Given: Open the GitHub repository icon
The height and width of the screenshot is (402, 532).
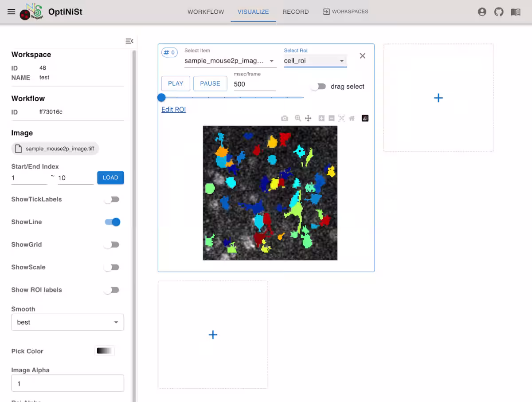Looking at the screenshot, I should (x=499, y=12).
